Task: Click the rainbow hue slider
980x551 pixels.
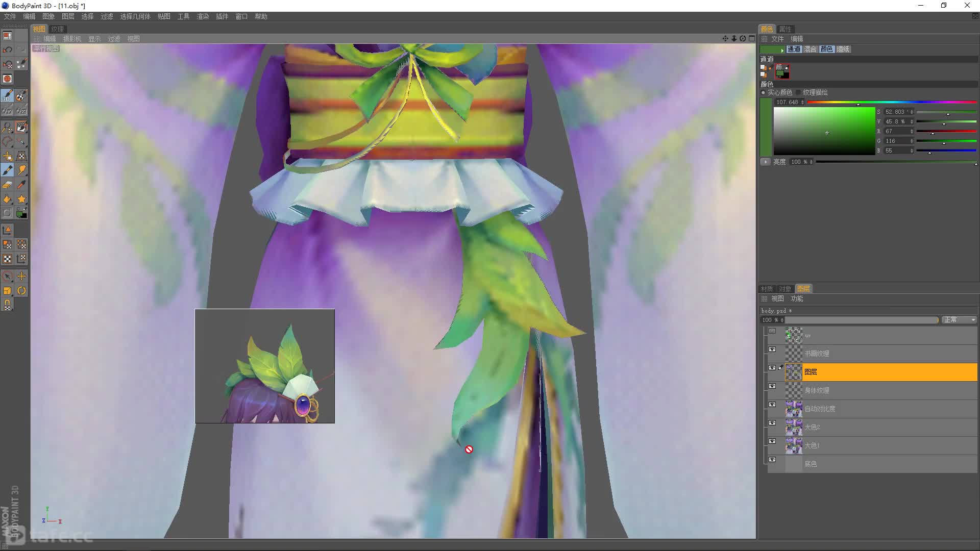Action: 892,102
